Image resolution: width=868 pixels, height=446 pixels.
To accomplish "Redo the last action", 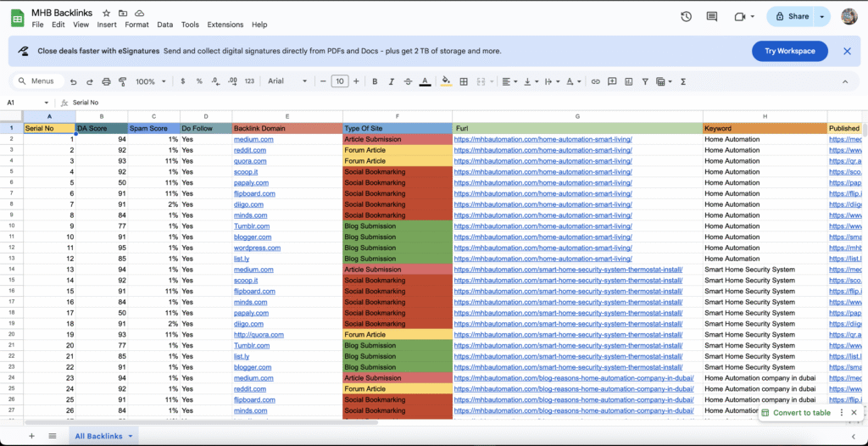I will point(90,81).
